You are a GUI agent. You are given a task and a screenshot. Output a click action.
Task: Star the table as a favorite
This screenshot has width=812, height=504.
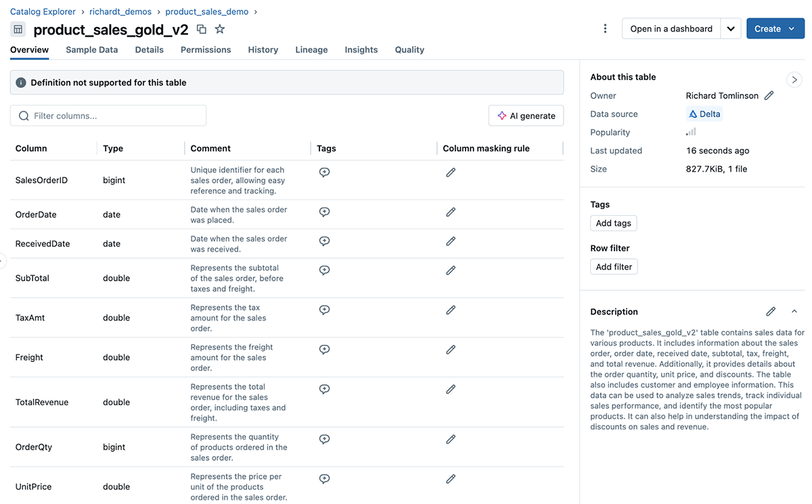pyautogui.click(x=220, y=29)
